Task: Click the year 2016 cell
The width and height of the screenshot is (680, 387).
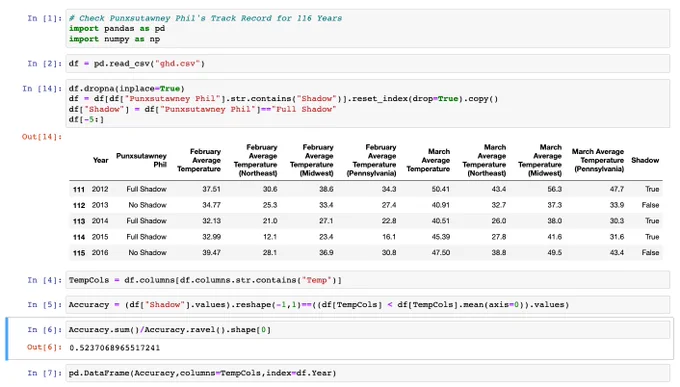Action: coord(100,253)
